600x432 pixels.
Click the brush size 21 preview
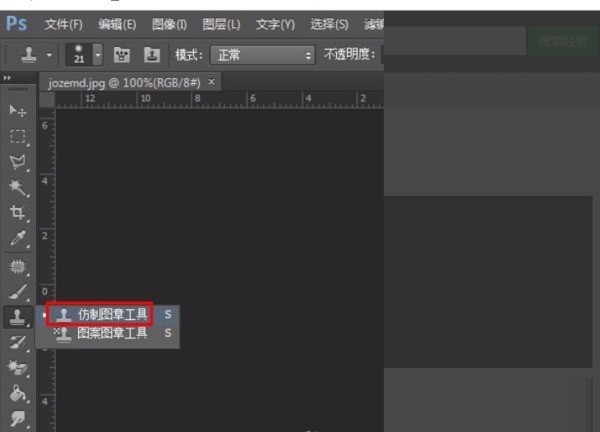pyautogui.click(x=79, y=54)
